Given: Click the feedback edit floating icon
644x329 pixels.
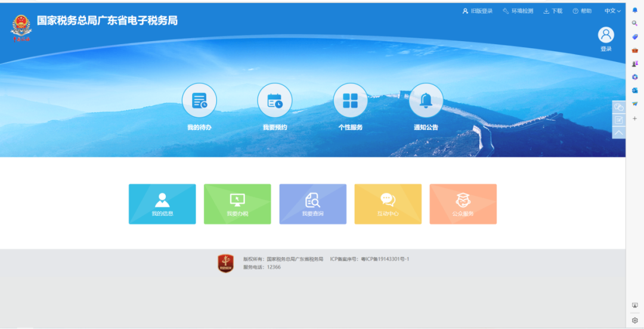Looking at the screenshot, I should (619, 120).
